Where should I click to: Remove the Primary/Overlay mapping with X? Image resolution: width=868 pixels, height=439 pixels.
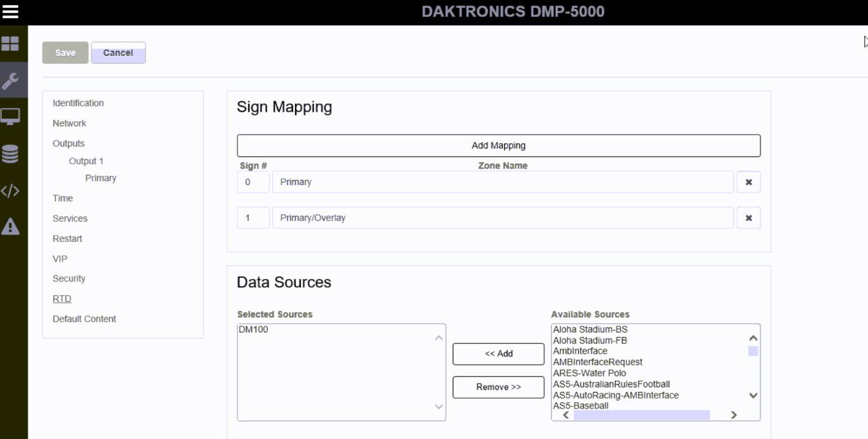(x=748, y=218)
